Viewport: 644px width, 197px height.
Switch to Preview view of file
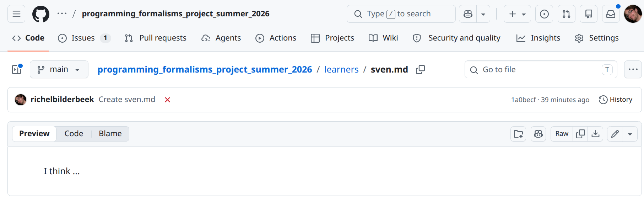pos(34,134)
